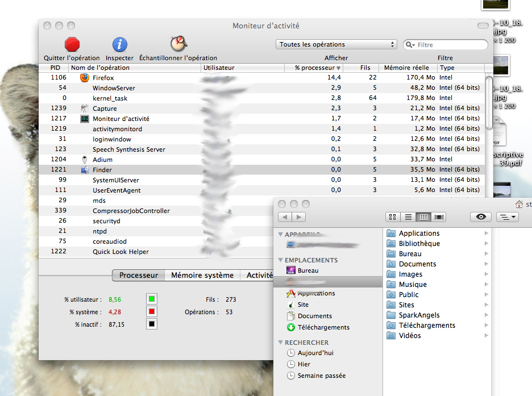Toggle the toolbar pill button in title bar
This screenshot has width=532, height=396.
point(483,26)
